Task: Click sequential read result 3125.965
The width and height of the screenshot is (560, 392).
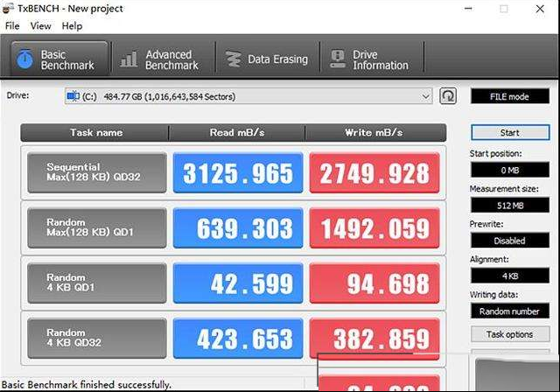Action: click(x=238, y=172)
